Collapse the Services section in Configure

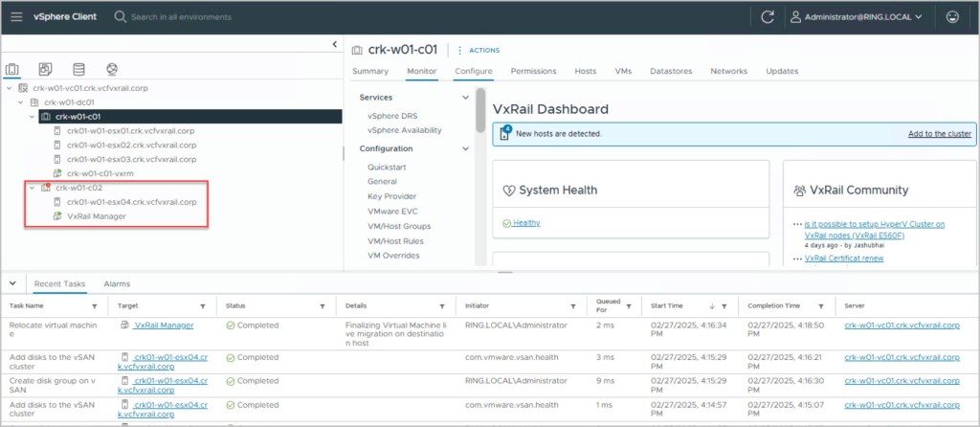(466, 98)
